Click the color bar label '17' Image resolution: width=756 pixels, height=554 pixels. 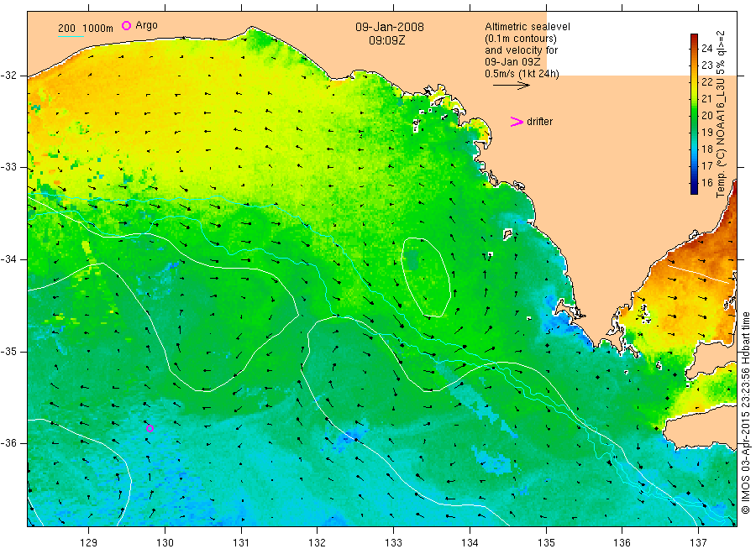pyautogui.click(x=706, y=166)
